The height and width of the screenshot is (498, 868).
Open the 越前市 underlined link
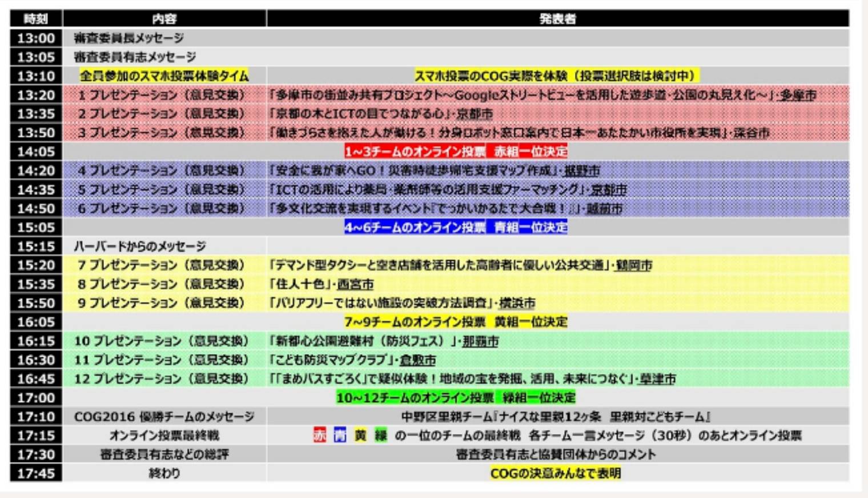point(604,208)
